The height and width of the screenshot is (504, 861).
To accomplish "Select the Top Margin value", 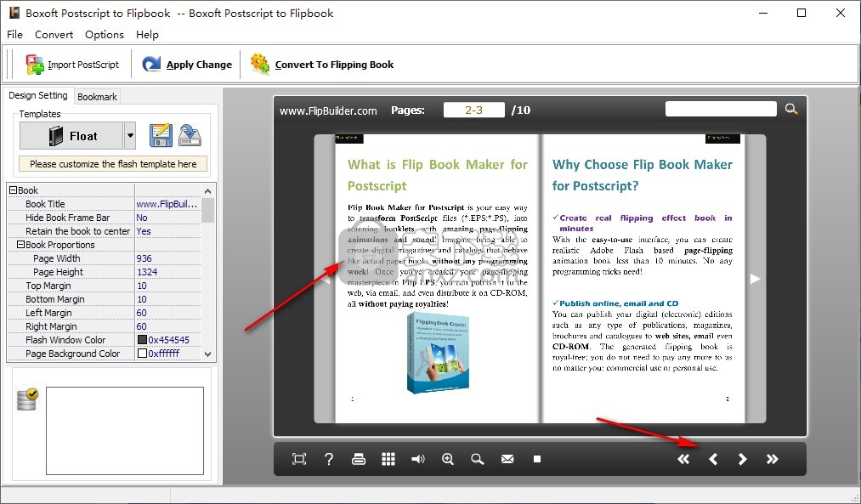I will (x=168, y=286).
